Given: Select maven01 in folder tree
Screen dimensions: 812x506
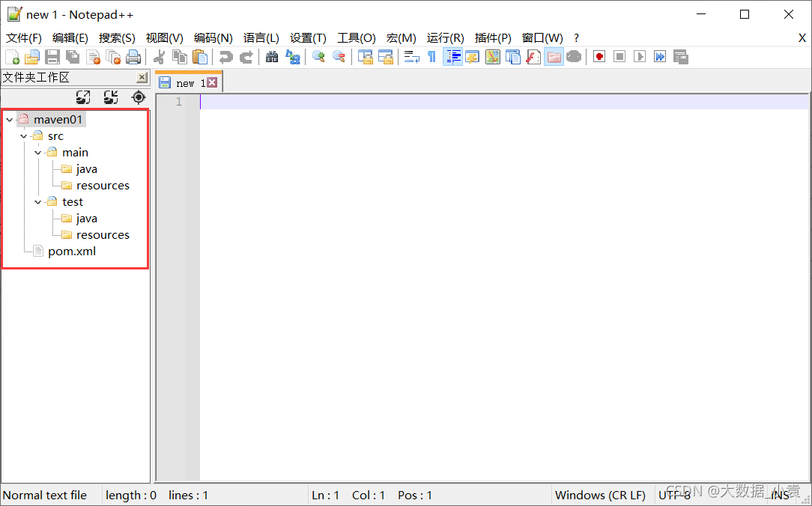Looking at the screenshot, I should coord(58,120).
